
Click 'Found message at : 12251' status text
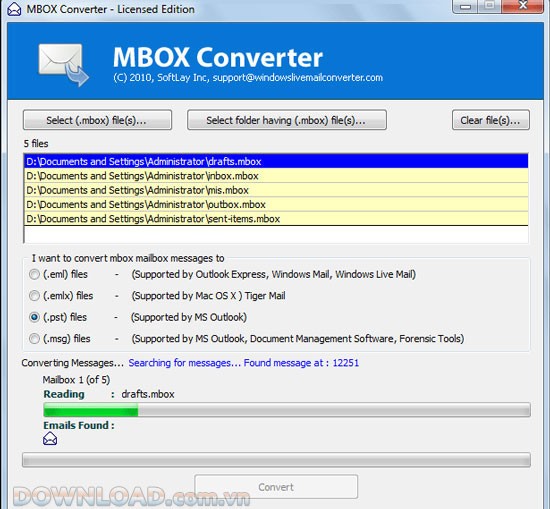click(x=301, y=363)
